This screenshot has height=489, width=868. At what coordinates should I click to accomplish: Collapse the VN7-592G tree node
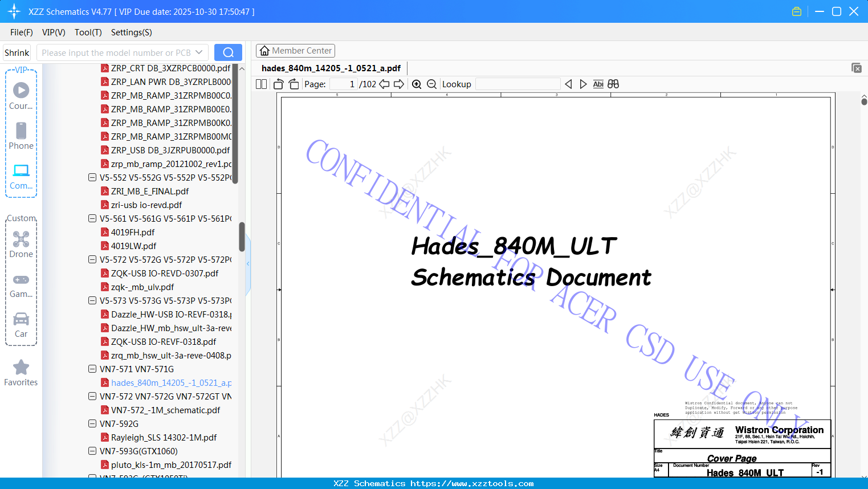point(92,423)
